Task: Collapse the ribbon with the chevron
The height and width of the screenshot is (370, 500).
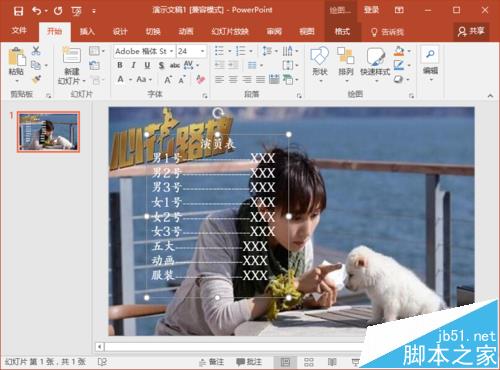Action: pyautogui.click(x=490, y=96)
